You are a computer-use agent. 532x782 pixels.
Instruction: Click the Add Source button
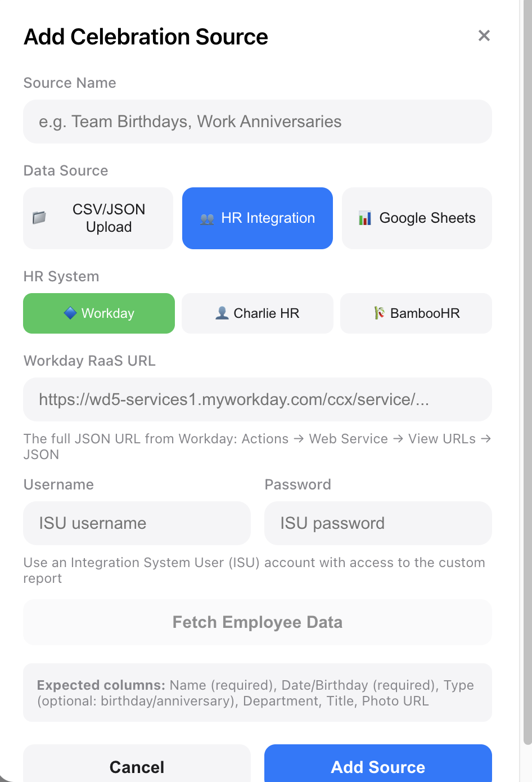click(378, 766)
